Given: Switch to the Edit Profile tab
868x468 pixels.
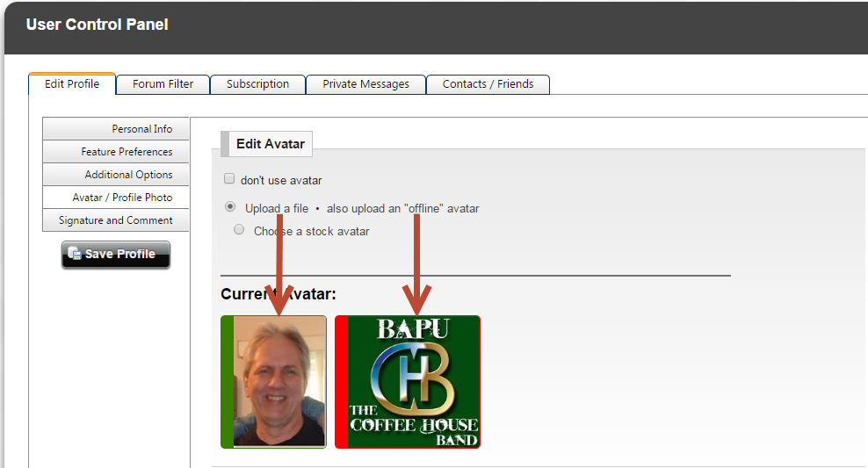Looking at the screenshot, I should pos(72,84).
